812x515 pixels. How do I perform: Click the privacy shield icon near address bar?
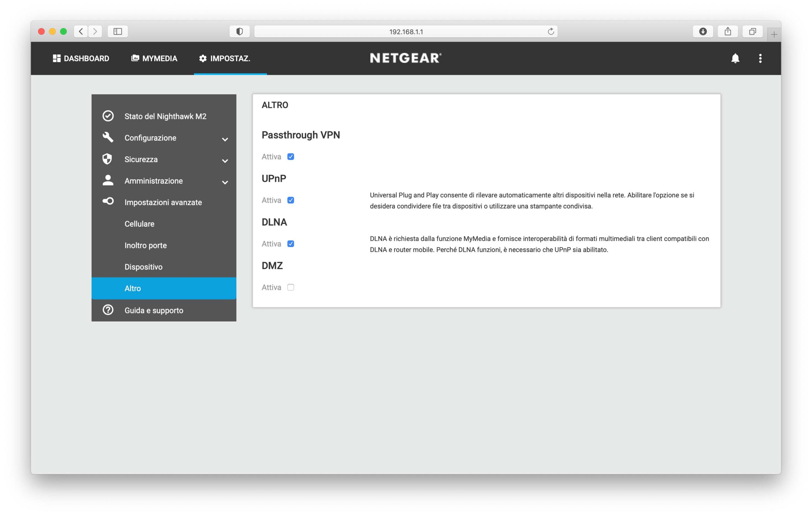pyautogui.click(x=239, y=31)
